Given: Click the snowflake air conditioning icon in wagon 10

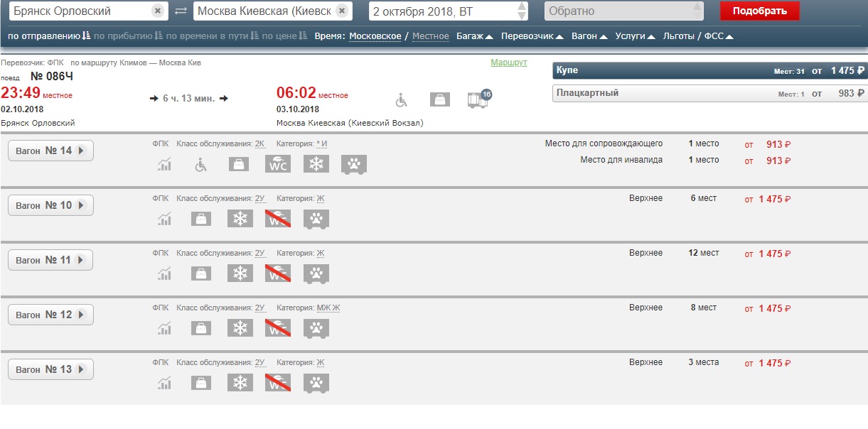Looking at the screenshot, I should coord(240,219).
